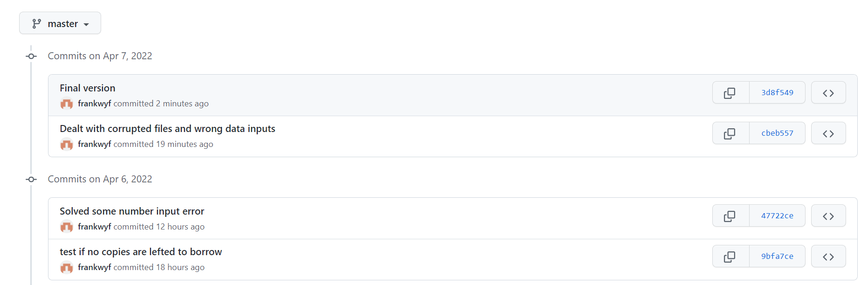Copy the SHA for the corrupted files commit
868x285 pixels.
click(x=730, y=133)
